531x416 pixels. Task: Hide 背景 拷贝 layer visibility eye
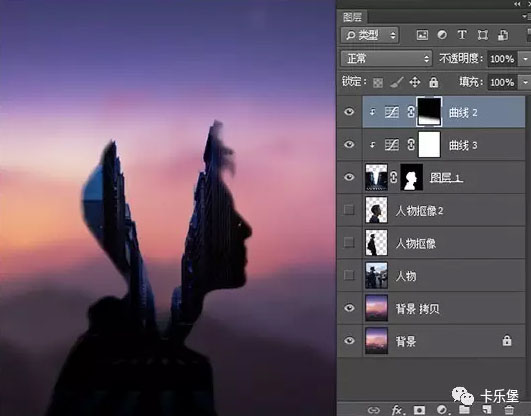click(349, 308)
